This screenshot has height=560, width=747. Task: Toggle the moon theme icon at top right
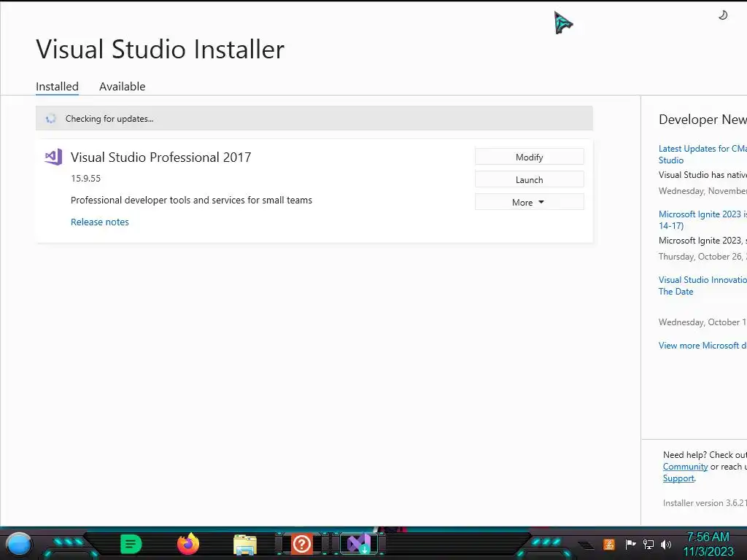(723, 16)
